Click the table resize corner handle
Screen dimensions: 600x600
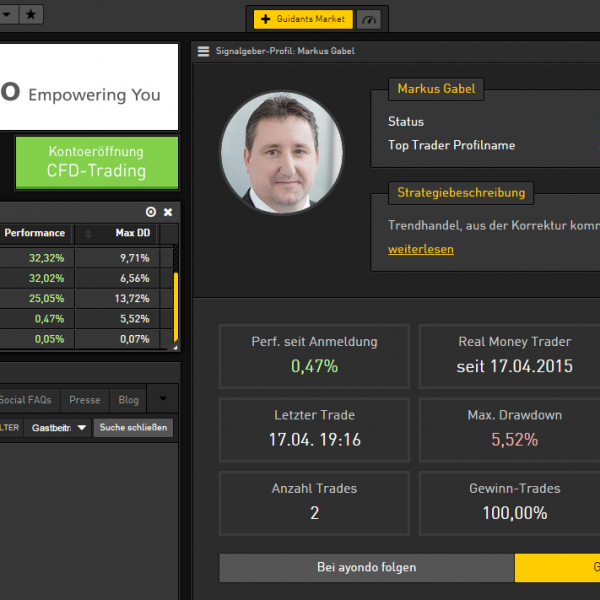click(176, 346)
